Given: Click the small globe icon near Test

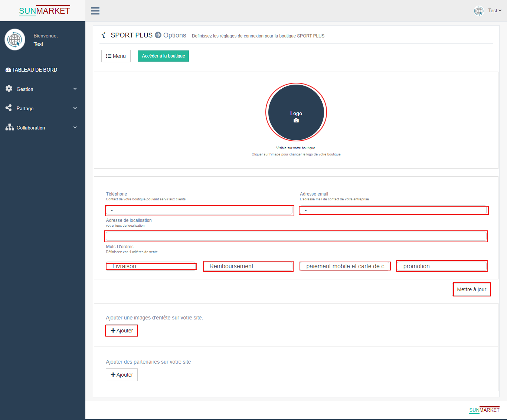Looking at the screenshot, I should tap(479, 11).
